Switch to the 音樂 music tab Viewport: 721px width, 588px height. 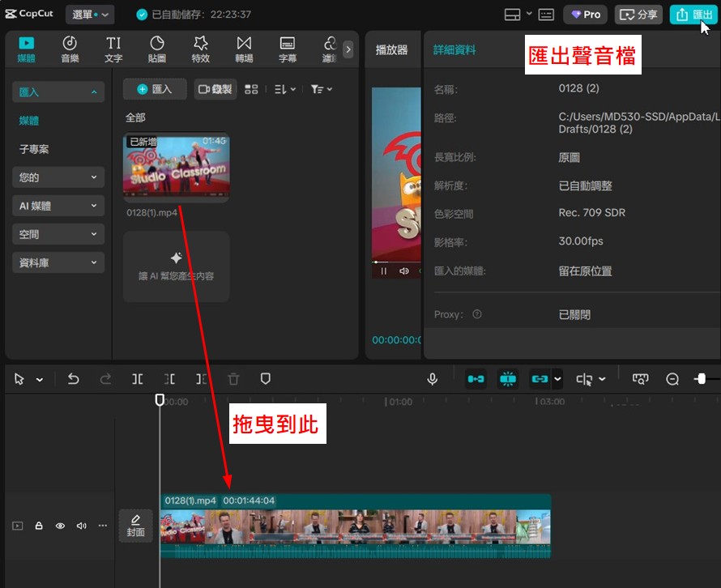[x=70, y=49]
